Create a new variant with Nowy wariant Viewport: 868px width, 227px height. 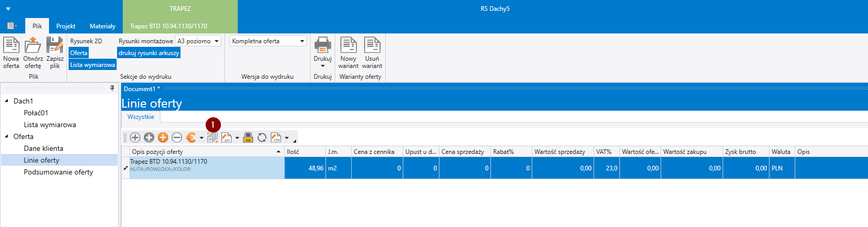tap(348, 46)
